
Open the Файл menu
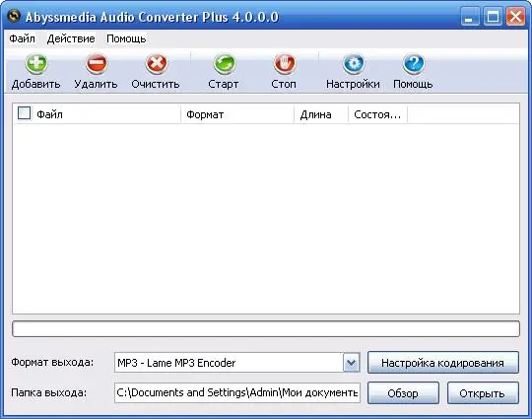22,38
